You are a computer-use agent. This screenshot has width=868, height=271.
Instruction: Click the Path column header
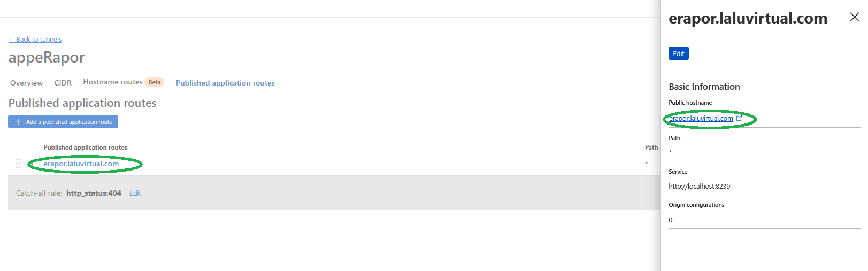pyautogui.click(x=651, y=148)
